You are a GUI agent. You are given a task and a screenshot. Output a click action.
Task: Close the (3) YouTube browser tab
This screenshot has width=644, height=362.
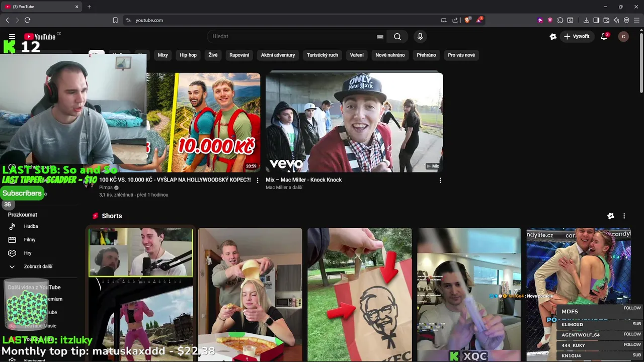click(76, 7)
